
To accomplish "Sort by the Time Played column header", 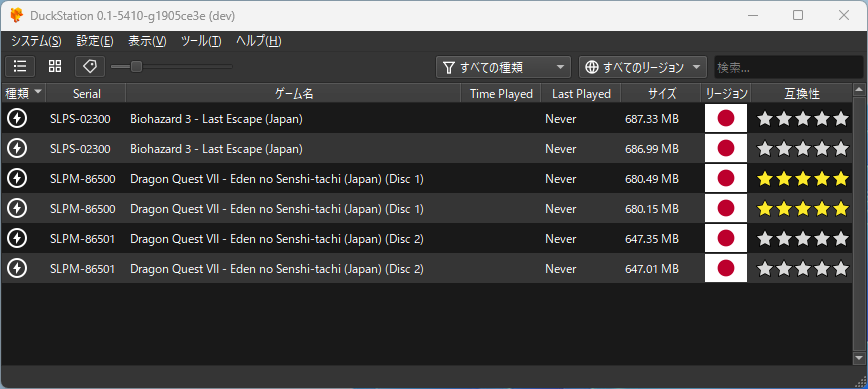I will click(501, 94).
